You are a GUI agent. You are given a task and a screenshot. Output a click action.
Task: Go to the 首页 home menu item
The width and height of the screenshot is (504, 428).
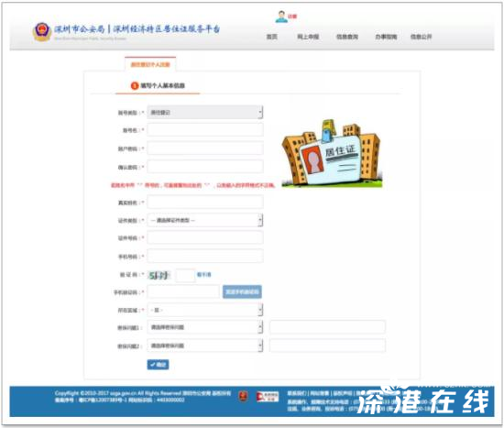[272, 37]
